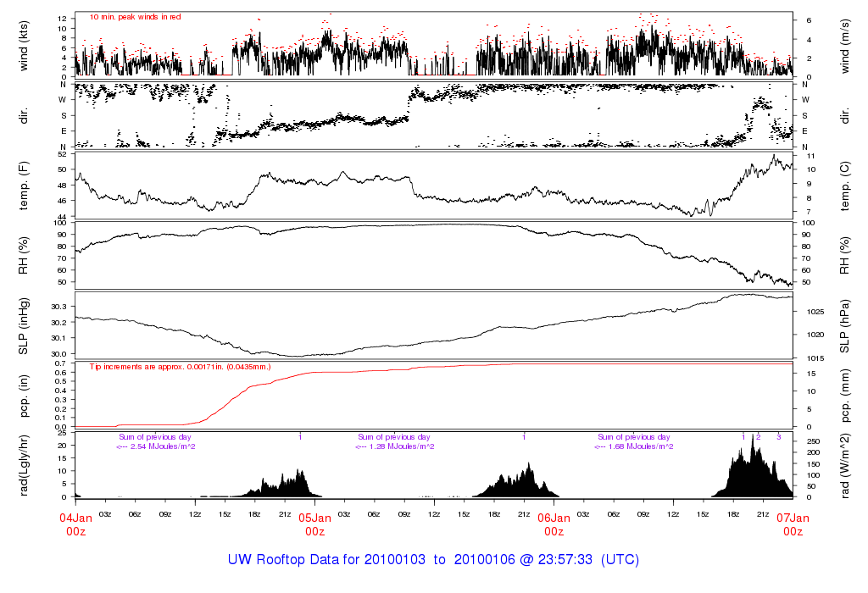
Task: Click the left 'dir.' axis label
Action: pyautogui.click(x=23, y=115)
